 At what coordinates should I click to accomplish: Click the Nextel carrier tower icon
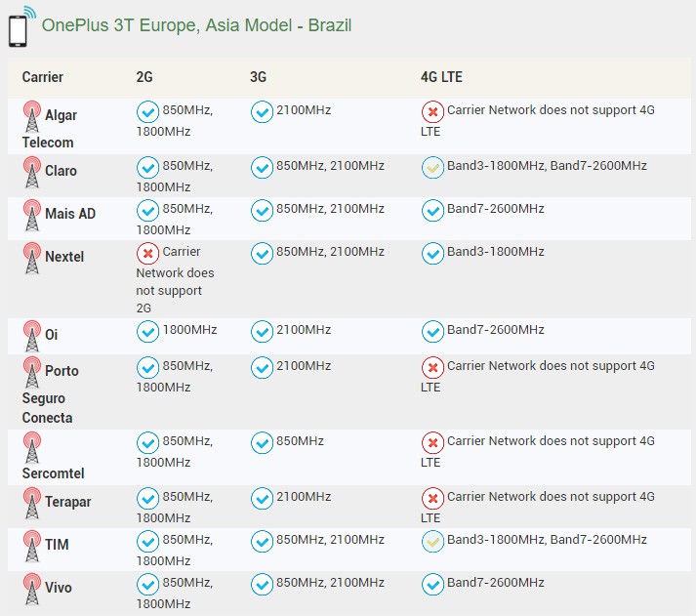32,258
